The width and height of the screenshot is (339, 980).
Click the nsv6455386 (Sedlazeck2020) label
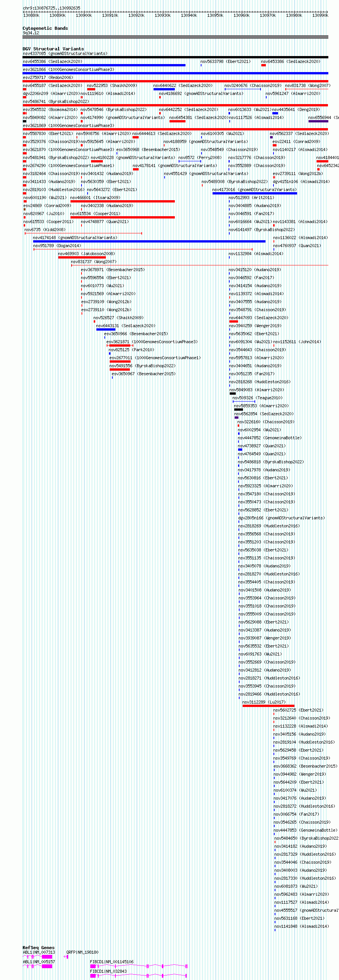53,61
